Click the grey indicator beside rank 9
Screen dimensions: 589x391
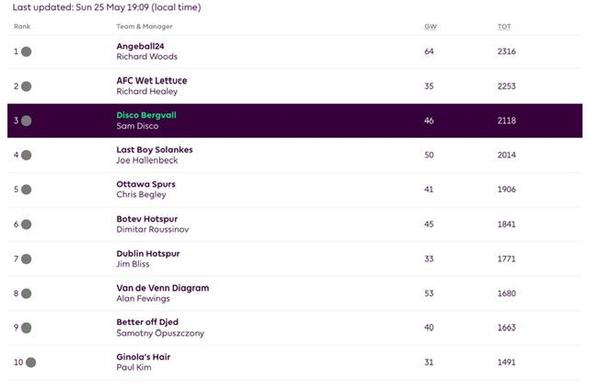tap(26, 328)
